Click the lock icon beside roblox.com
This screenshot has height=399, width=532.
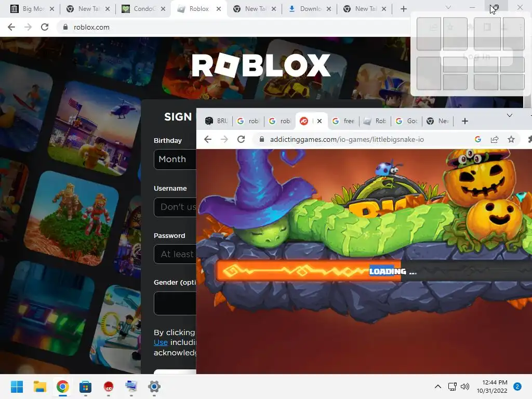[x=65, y=27]
